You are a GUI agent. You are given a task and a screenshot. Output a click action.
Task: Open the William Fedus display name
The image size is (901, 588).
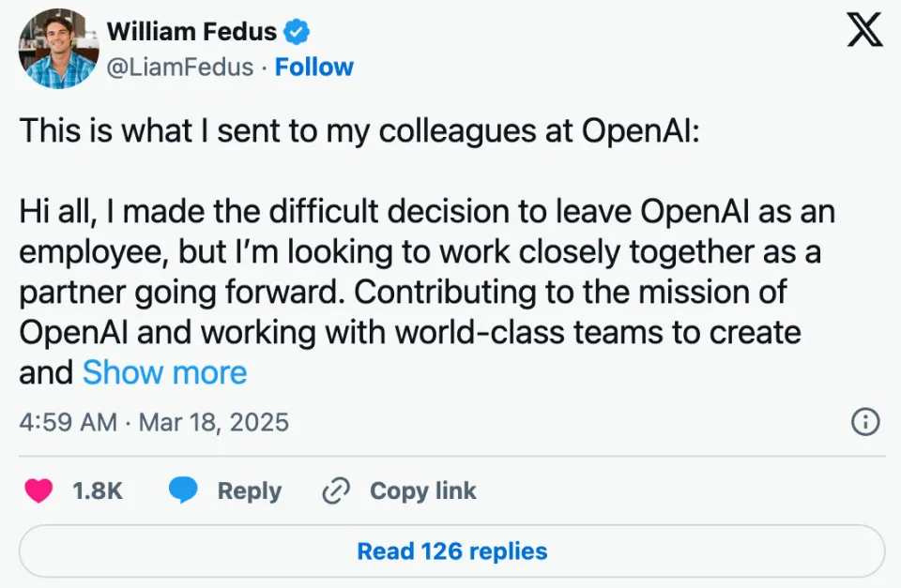191,32
